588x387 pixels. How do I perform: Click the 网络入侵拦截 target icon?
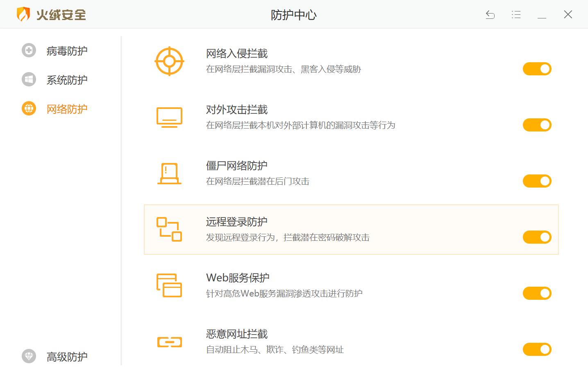(x=169, y=61)
